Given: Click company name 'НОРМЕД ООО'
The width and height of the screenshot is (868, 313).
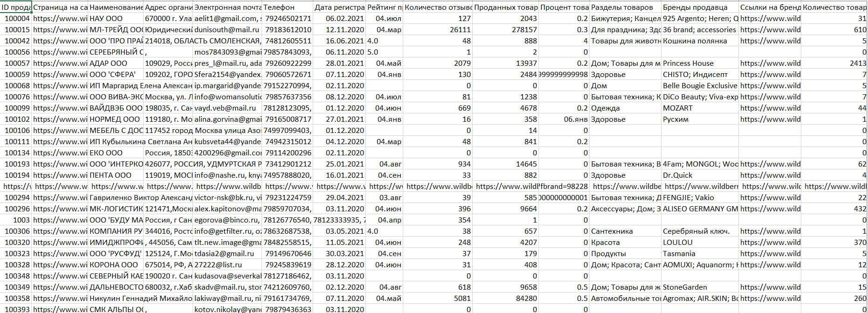Looking at the screenshot, I should (x=116, y=119).
